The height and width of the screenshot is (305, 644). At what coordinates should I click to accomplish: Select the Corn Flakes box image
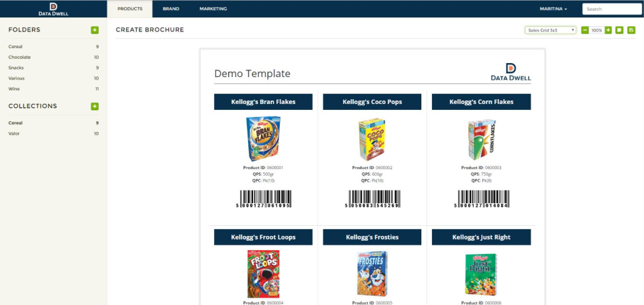(482, 139)
